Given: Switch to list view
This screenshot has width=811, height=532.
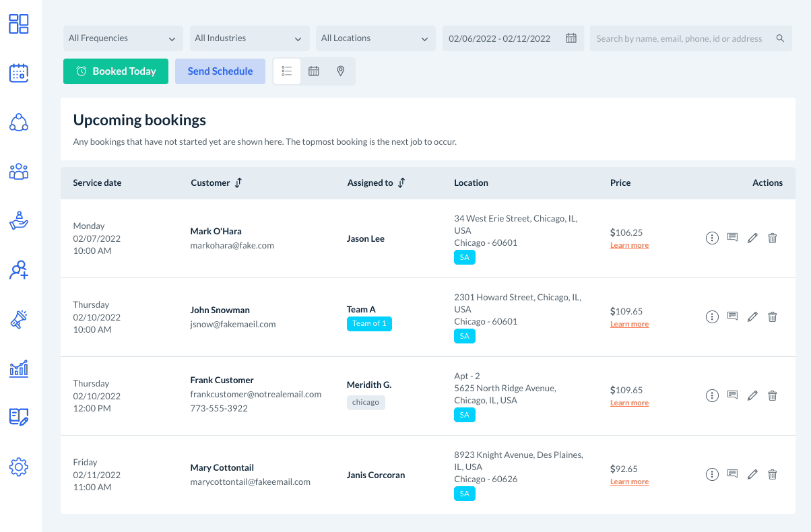Looking at the screenshot, I should 287,71.
